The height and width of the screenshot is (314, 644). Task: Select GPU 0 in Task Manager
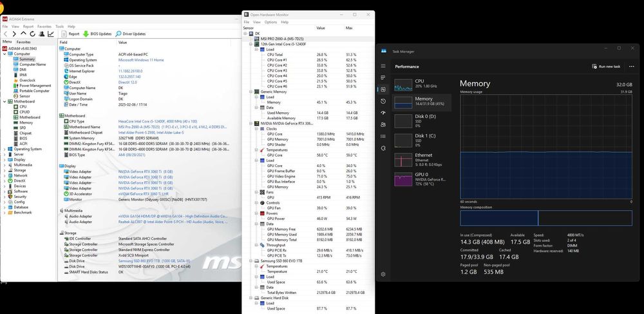(x=421, y=179)
